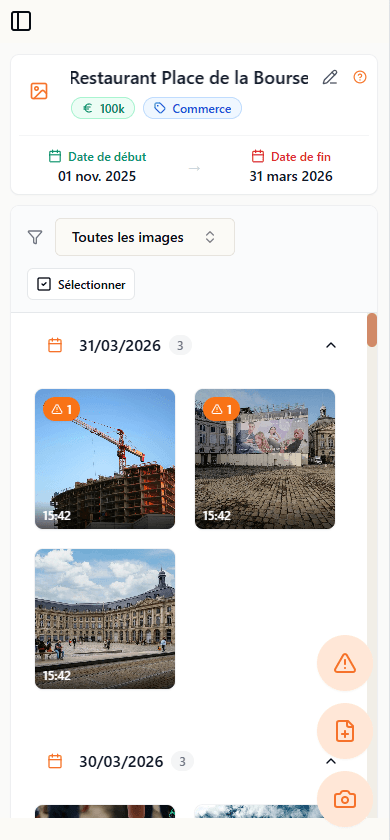Image resolution: width=390 pixels, height=840 pixels.
Task: Click the 30/03/2026 date heading
Action: tap(121, 761)
